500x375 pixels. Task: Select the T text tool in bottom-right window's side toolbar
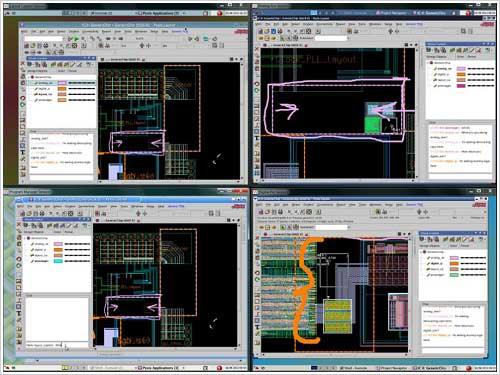257,327
